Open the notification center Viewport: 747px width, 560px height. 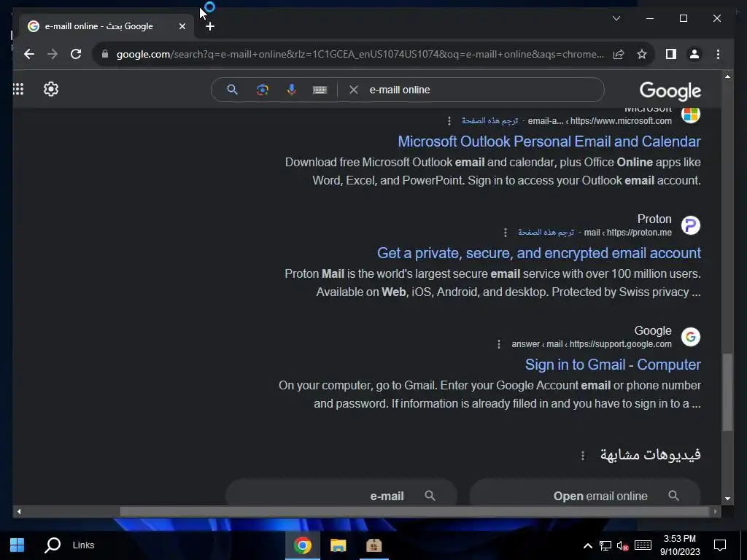pyautogui.click(x=720, y=545)
